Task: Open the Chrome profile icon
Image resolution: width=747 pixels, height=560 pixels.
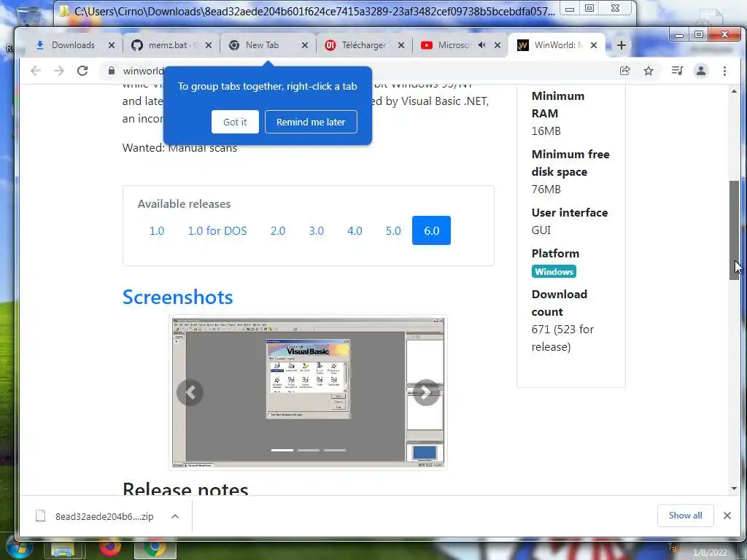Action: pyautogui.click(x=701, y=71)
